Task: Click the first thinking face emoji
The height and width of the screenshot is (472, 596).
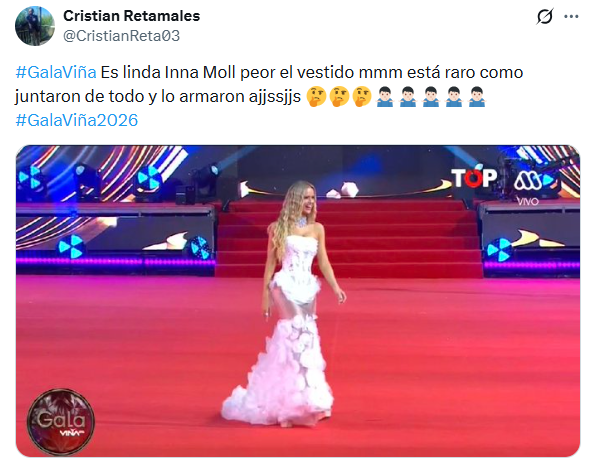Action: tap(316, 97)
